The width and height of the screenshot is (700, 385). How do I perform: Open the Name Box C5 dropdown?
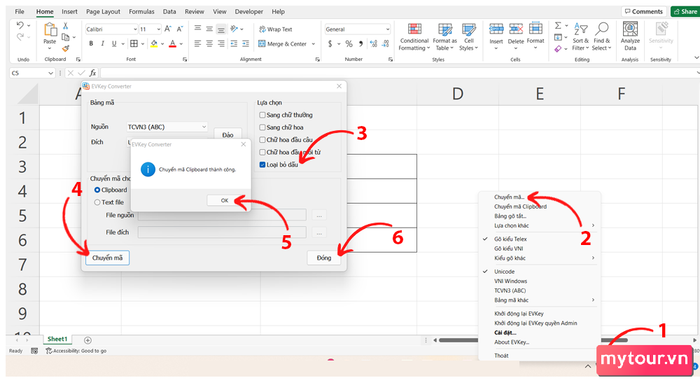coord(51,73)
